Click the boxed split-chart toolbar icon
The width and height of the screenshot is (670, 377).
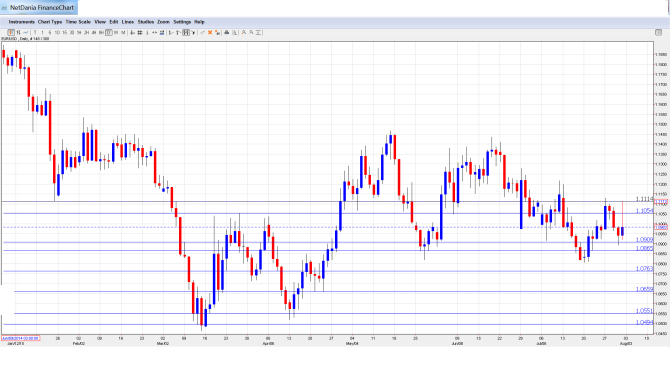186,32
